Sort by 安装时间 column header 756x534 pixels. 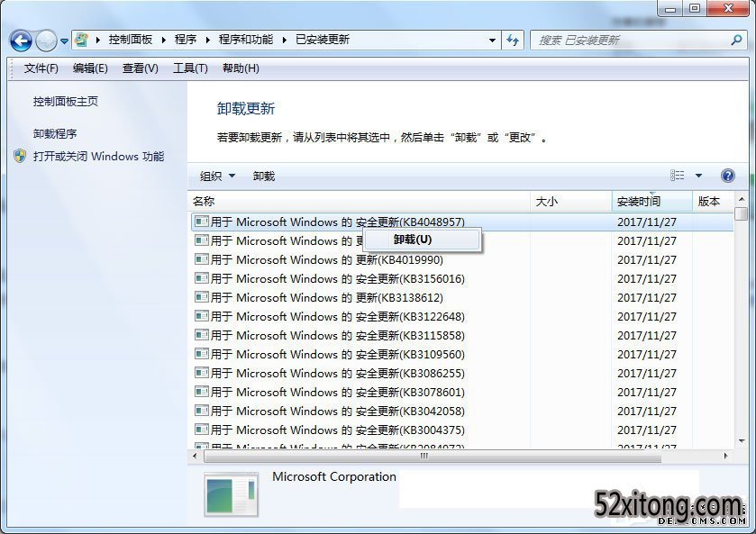click(652, 202)
